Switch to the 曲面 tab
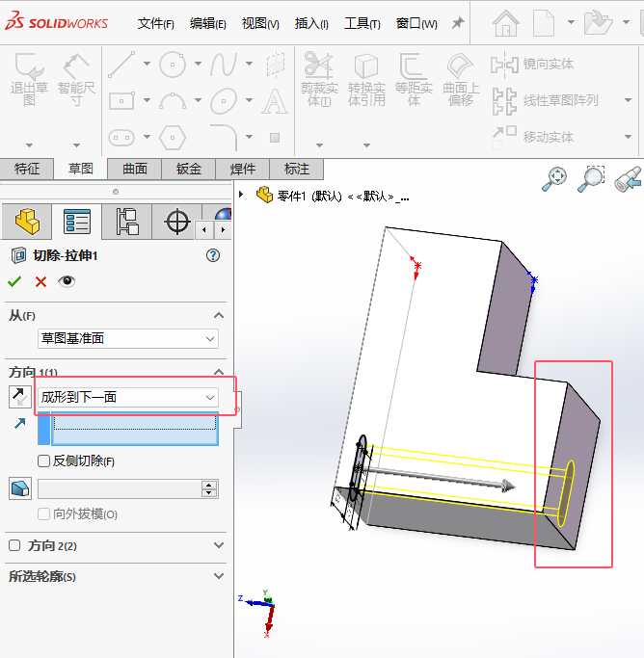 (135, 169)
